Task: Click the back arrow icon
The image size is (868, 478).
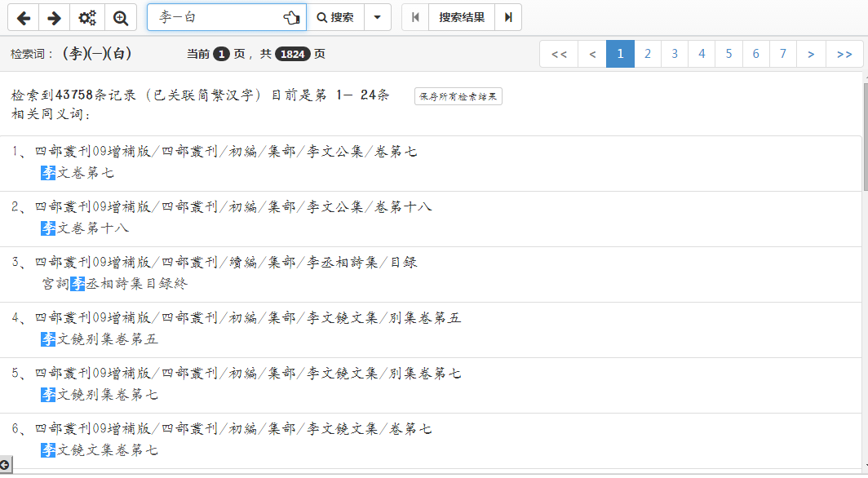Action: coord(23,17)
